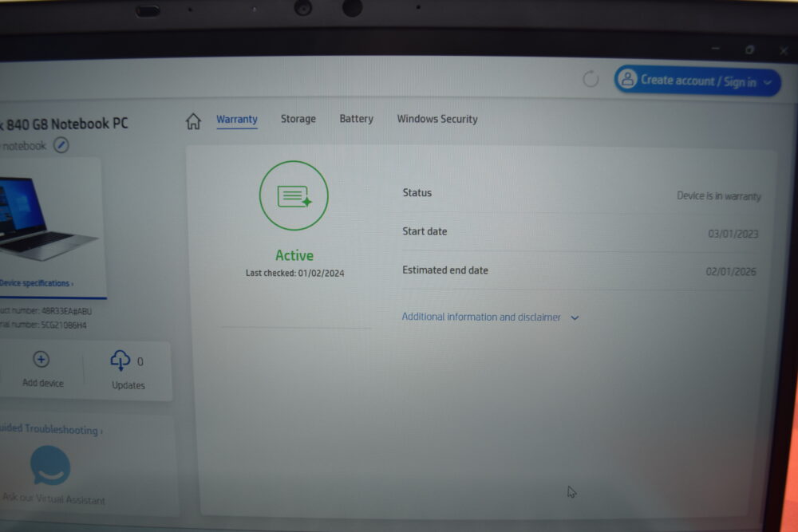Click the green warranty certificate icon
798x532 pixels.
[294, 196]
